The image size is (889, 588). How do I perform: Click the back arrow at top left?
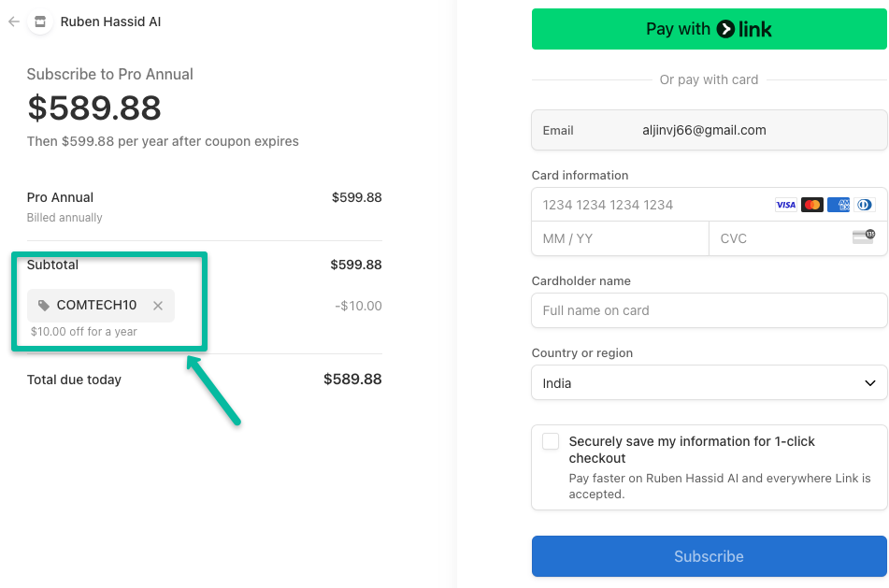[x=14, y=22]
